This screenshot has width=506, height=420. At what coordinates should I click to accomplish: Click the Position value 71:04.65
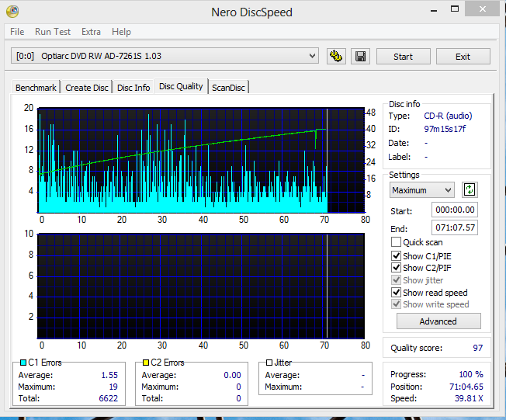pos(466,387)
